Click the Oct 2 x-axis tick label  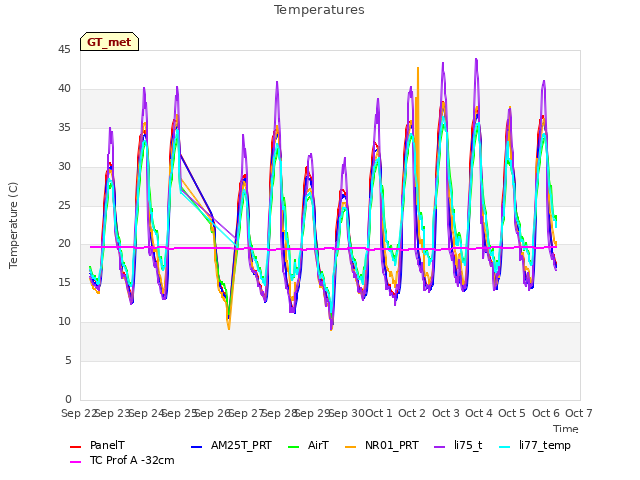[412, 413]
